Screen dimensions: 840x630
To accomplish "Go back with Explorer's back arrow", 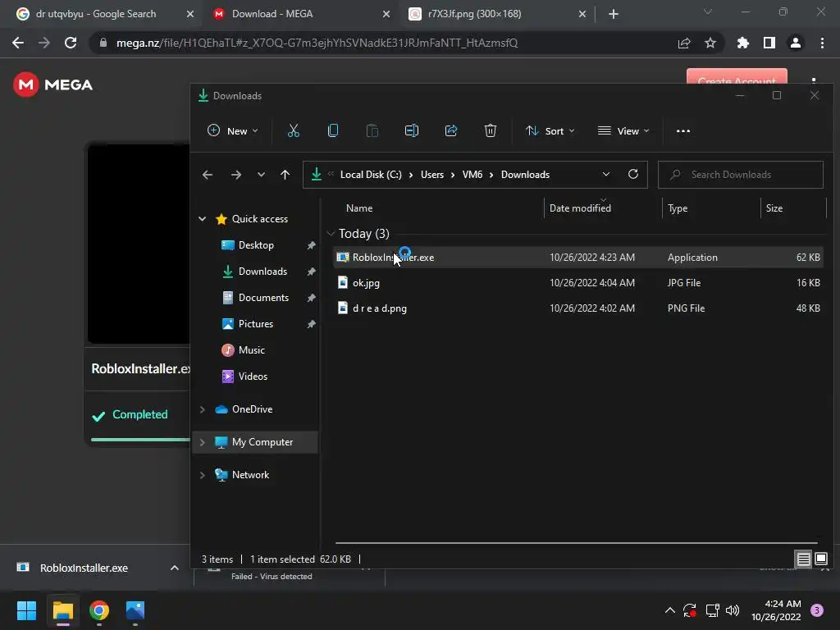I will tap(208, 175).
